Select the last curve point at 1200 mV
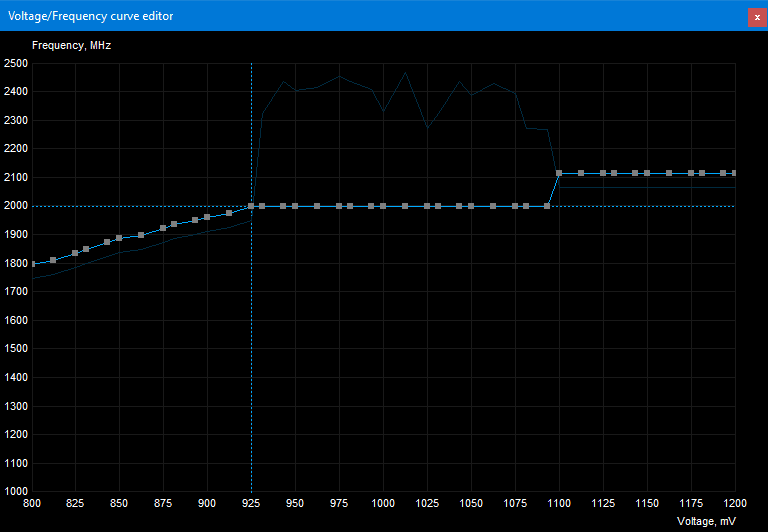Viewport: 768px width, 532px height. 734,173
